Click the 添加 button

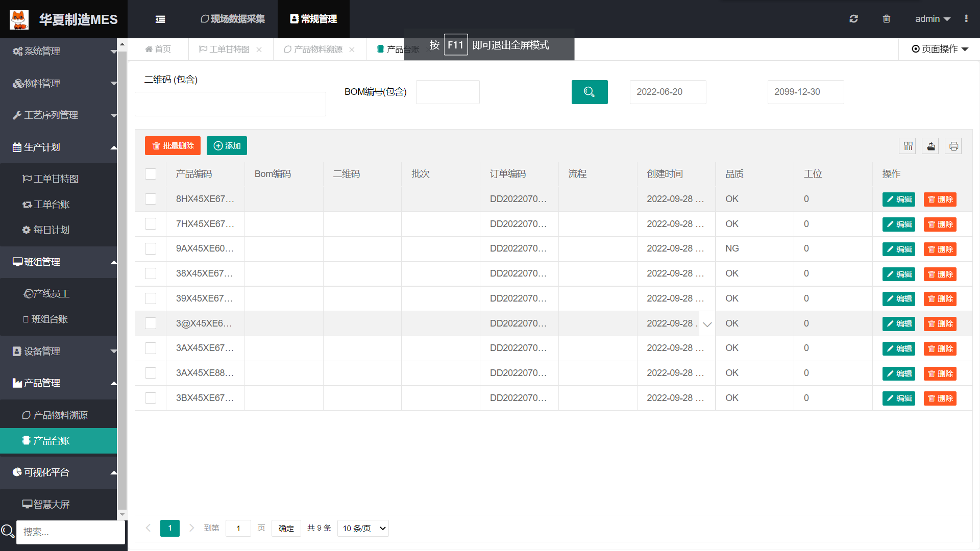coord(227,146)
